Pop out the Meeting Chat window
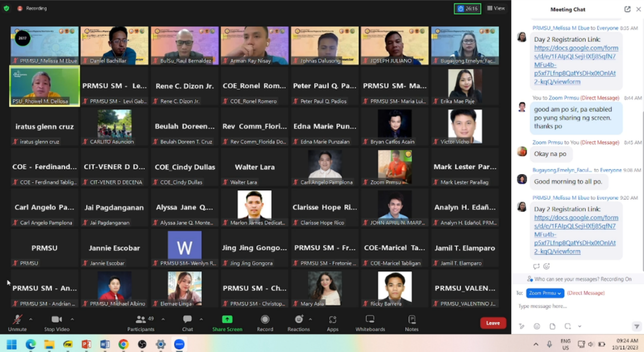This screenshot has height=352, width=644. point(627,9)
